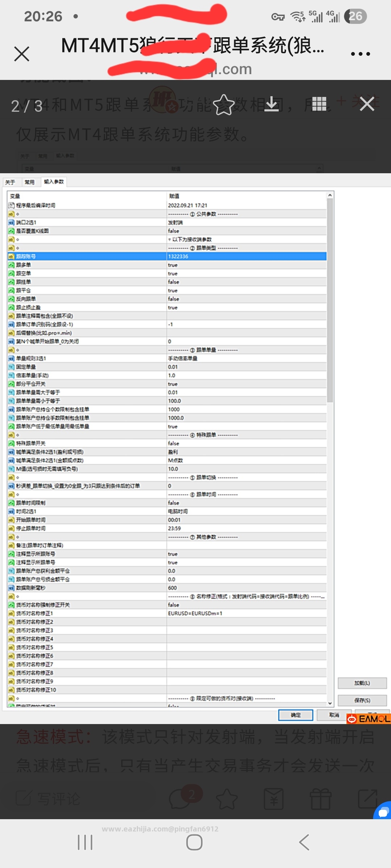Screen dimensions: 391x868
Task: Click the 加载(L) button
Action: coord(362,683)
